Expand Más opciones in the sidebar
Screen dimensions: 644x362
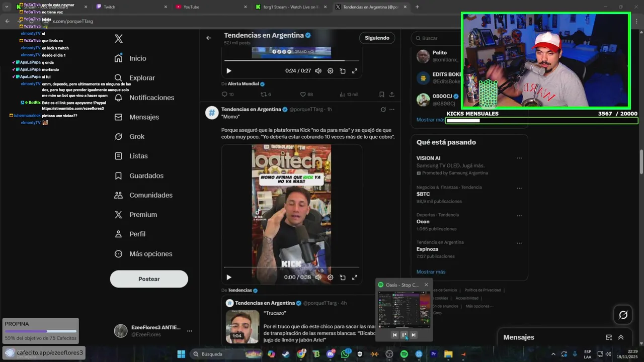point(143,254)
